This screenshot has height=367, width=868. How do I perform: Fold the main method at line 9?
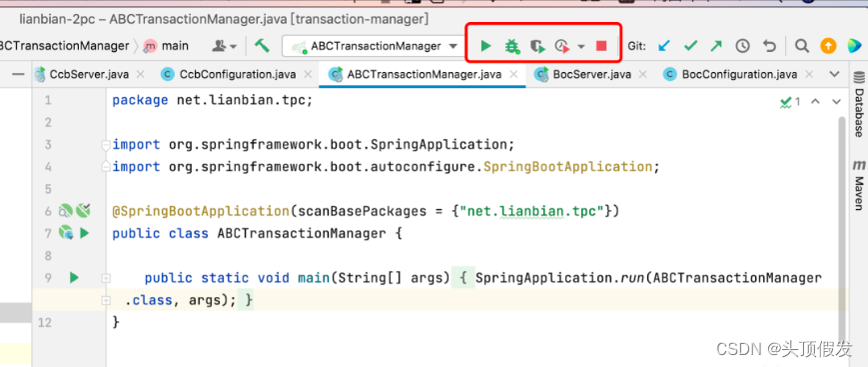(105, 278)
